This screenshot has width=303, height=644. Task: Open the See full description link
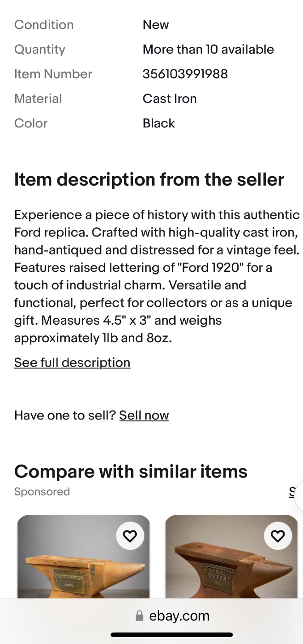point(72,362)
